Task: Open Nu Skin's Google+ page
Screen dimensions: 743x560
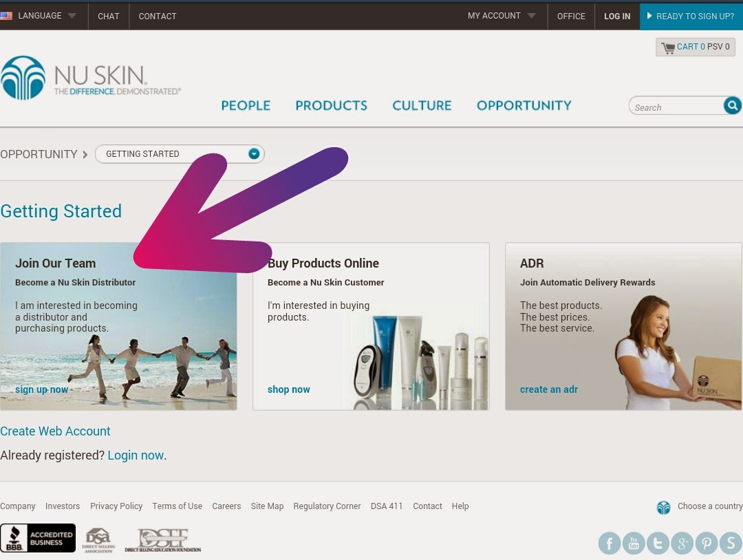Action: [x=682, y=543]
